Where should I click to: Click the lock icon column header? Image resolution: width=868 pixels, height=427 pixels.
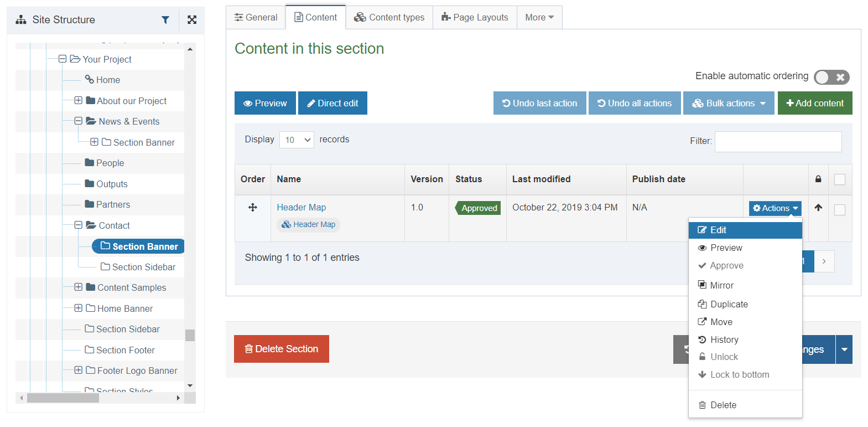click(818, 179)
